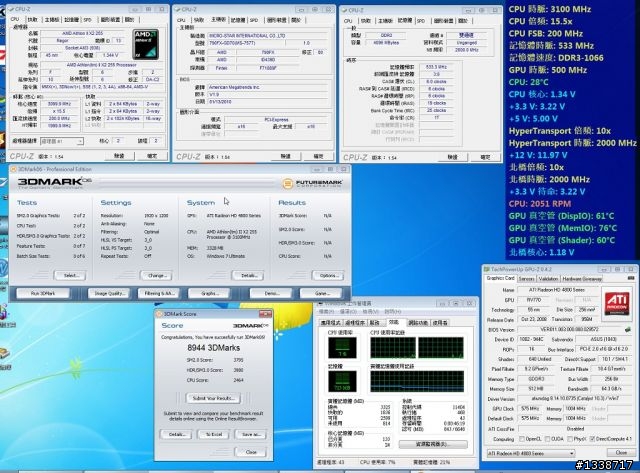640x473 pixels.
Task: Click the 3DMark06 title bar icon
Action: (x=13, y=169)
